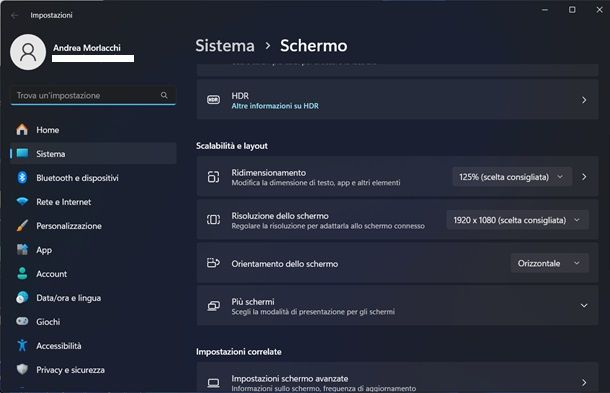Click the Sistema monitor icon
This screenshot has width=610, height=393.
(x=22, y=153)
